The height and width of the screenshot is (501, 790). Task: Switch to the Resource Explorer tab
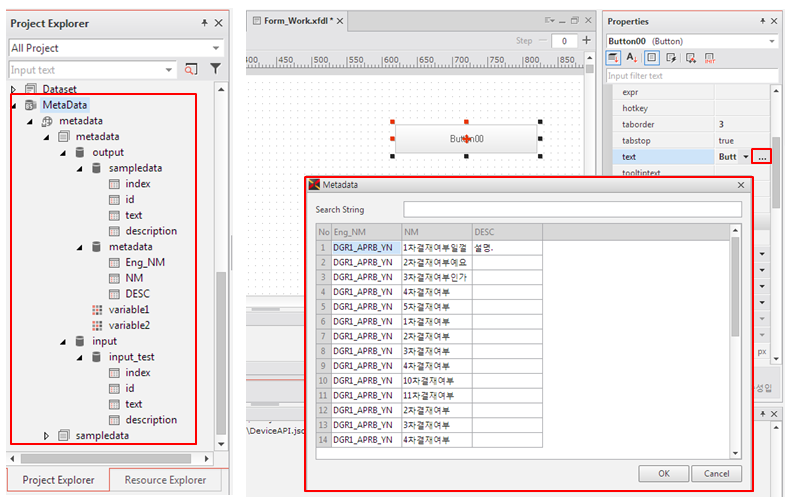(165, 480)
